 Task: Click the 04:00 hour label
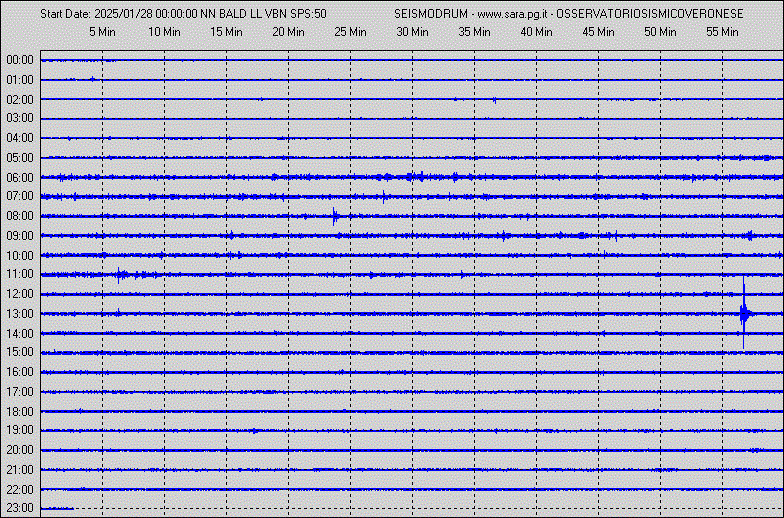[x=20, y=138]
